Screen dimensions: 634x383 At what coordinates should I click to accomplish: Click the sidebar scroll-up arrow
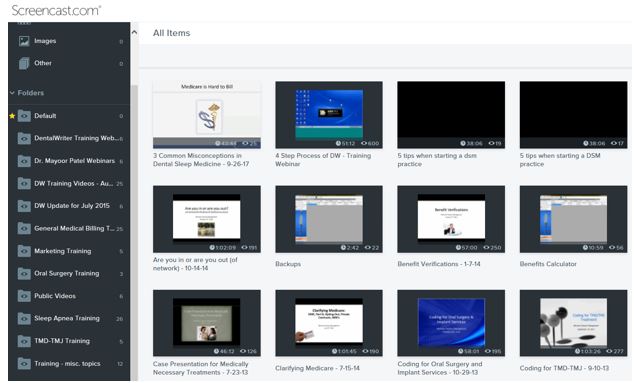[x=134, y=32]
